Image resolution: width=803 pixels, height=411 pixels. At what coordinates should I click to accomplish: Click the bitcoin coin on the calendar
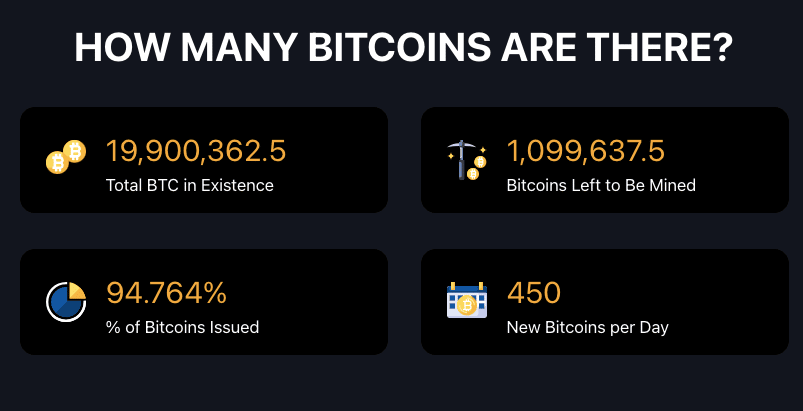[x=467, y=306]
